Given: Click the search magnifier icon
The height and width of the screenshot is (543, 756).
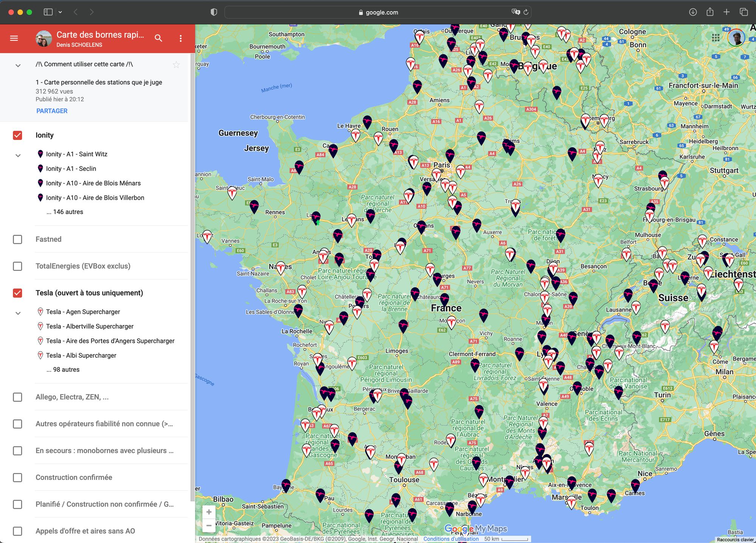Looking at the screenshot, I should [x=158, y=38].
